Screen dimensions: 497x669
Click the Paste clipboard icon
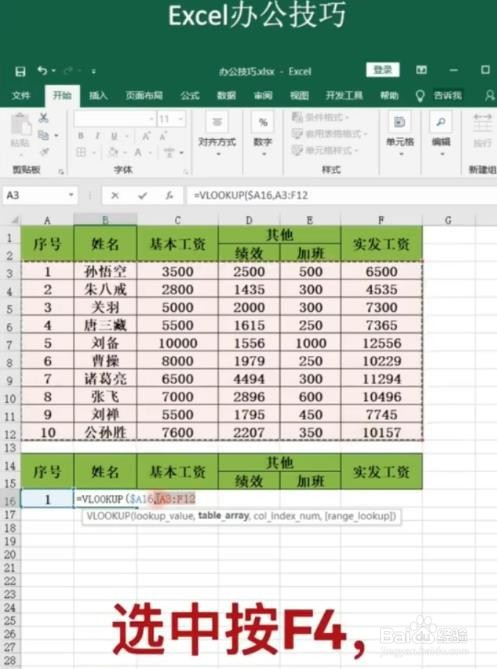tap(21, 125)
